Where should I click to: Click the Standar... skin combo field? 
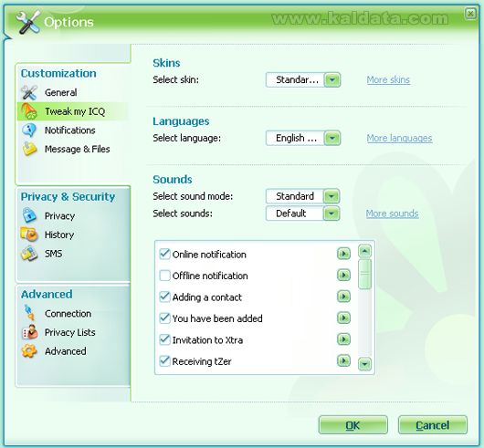[295, 80]
